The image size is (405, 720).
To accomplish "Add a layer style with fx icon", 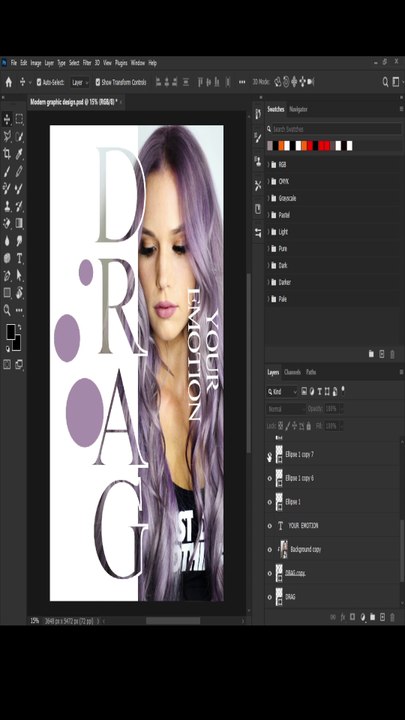I will (x=343, y=617).
